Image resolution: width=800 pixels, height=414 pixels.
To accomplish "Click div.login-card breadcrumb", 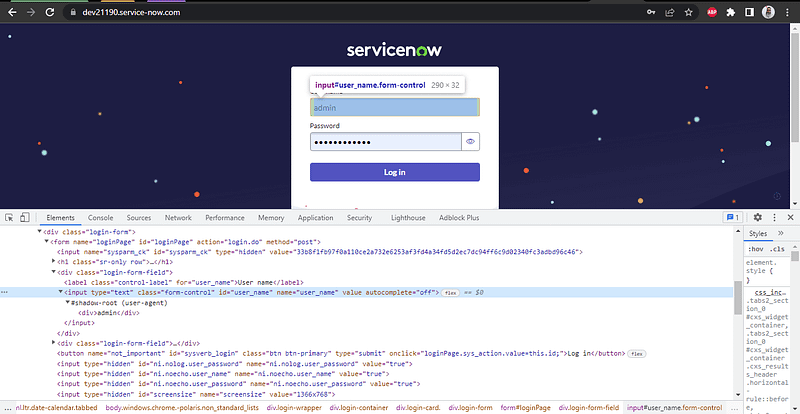I will coord(418,408).
